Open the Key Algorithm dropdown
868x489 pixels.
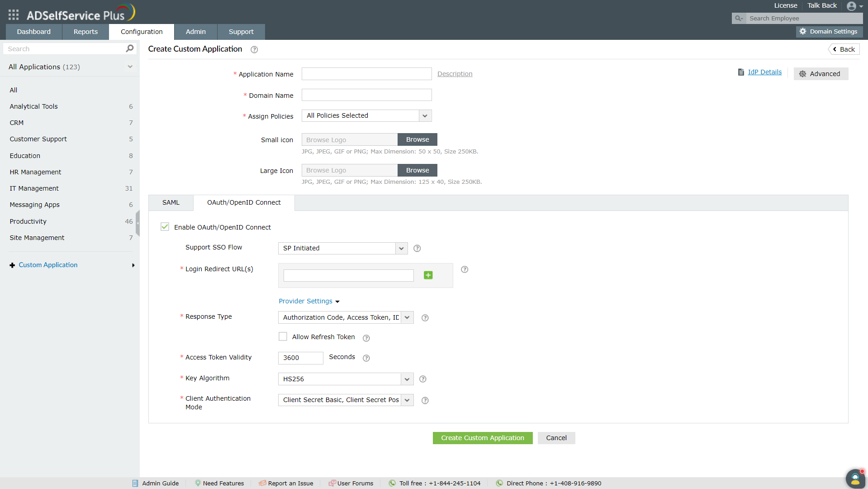pos(346,379)
